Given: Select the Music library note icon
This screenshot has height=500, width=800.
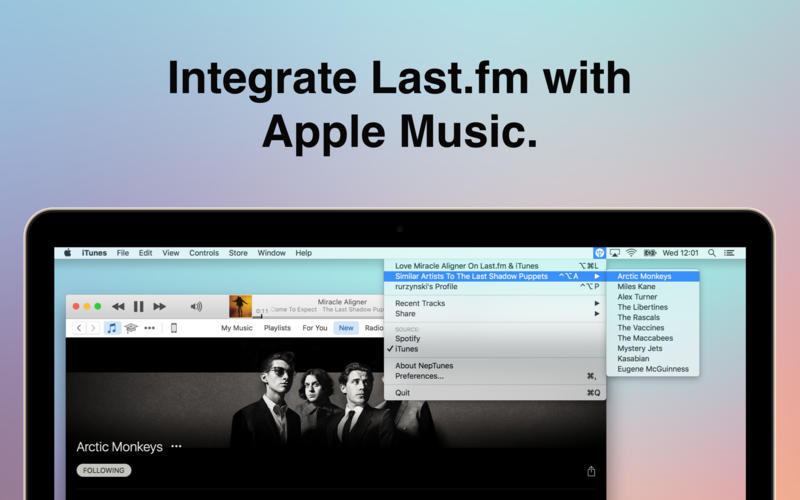Looking at the screenshot, I should [x=112, y=328].
